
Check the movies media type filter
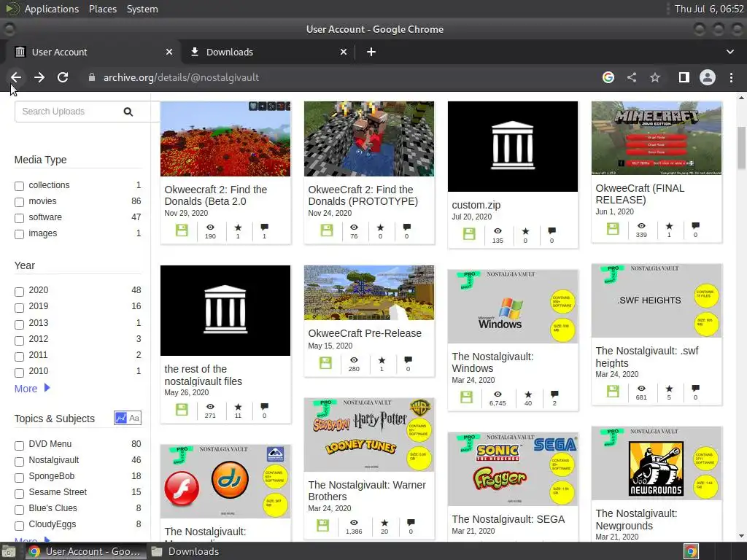(x=20, y=202)
